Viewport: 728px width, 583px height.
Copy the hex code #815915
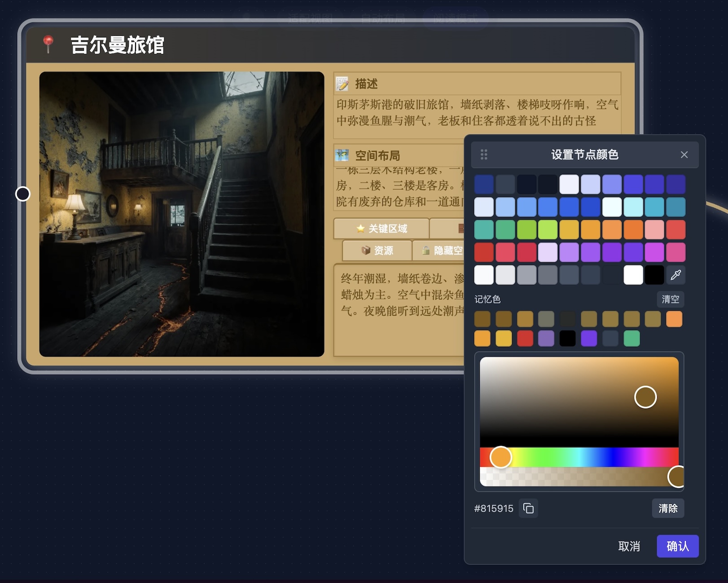click(x=528, y=508)
